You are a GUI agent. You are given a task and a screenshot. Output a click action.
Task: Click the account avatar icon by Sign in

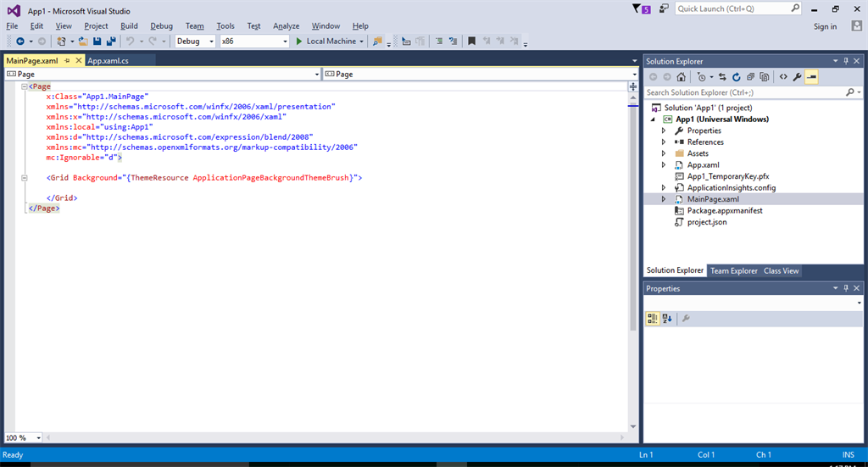856,26
